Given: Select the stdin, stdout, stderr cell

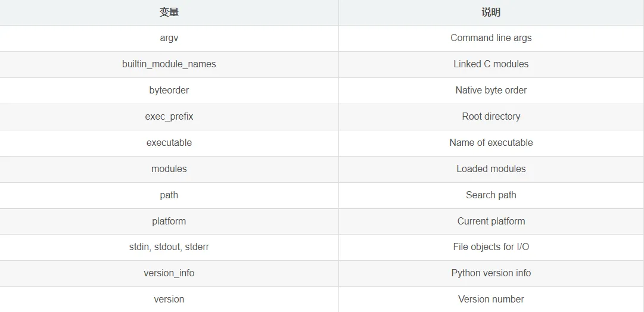Looking at the screenshot, I should 169,247.
